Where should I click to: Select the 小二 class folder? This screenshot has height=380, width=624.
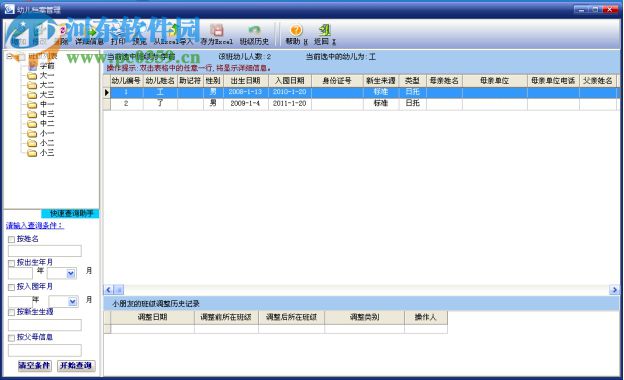tap(41, 143)
